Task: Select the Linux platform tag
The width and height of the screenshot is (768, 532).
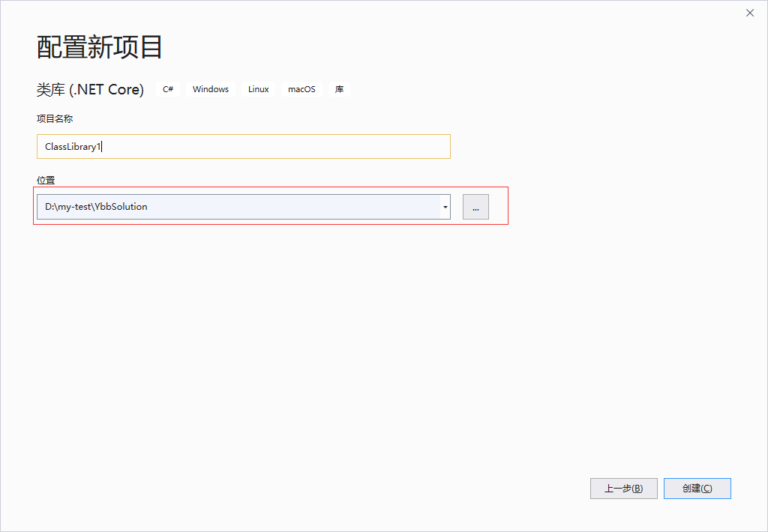Action: 258,88
